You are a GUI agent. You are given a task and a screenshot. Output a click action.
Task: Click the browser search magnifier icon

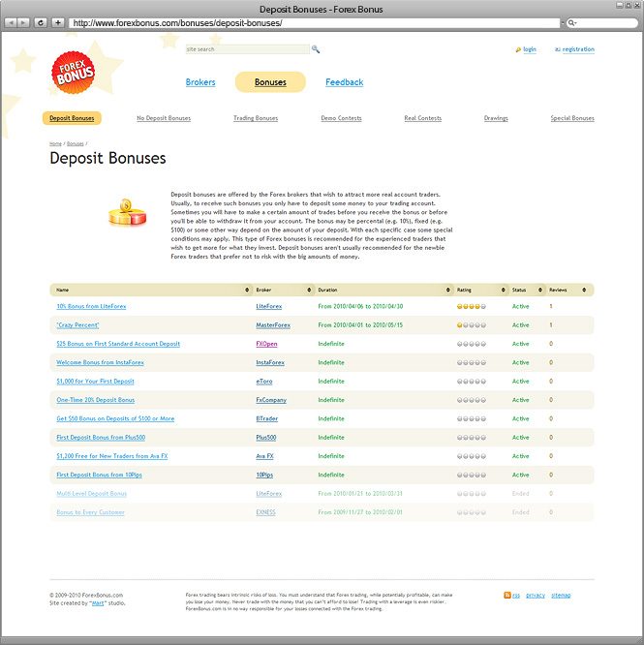(x=571, y=23)
